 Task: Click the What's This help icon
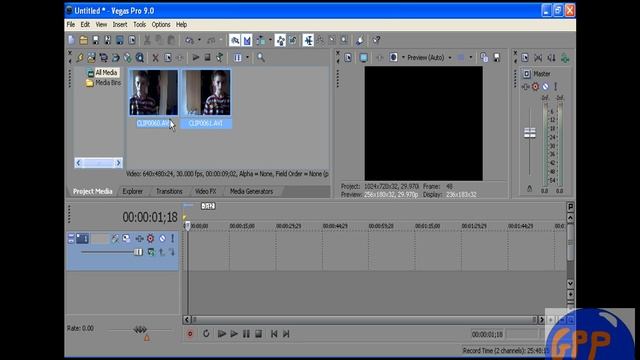(376, 40)
